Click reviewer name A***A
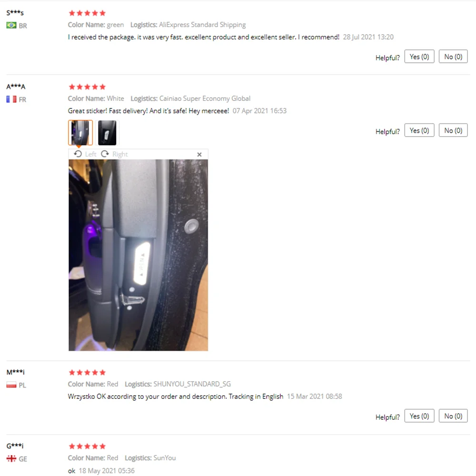Screen dimensions: 476x476 (x=16, y=87)
